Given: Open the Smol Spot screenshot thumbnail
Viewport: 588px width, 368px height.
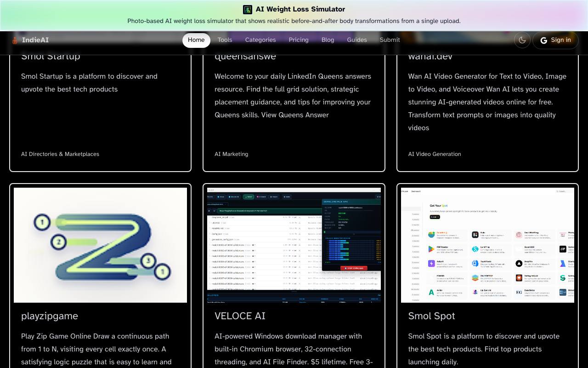Looking at the screenshot, I should click(487, 245).
